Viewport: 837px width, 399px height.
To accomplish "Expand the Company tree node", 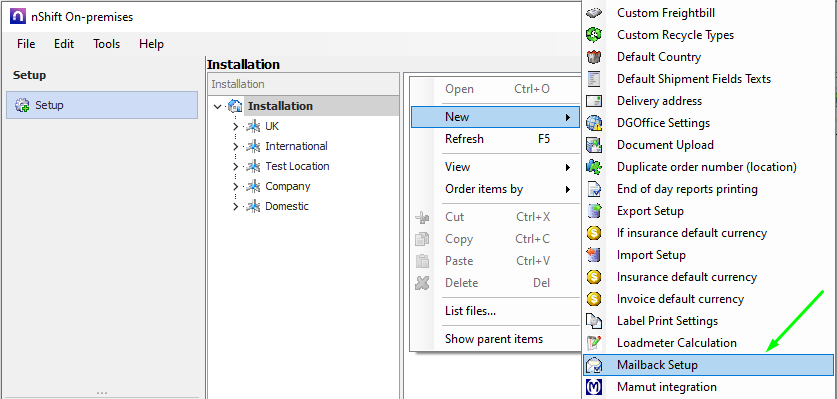I will [x=235, y=186].
